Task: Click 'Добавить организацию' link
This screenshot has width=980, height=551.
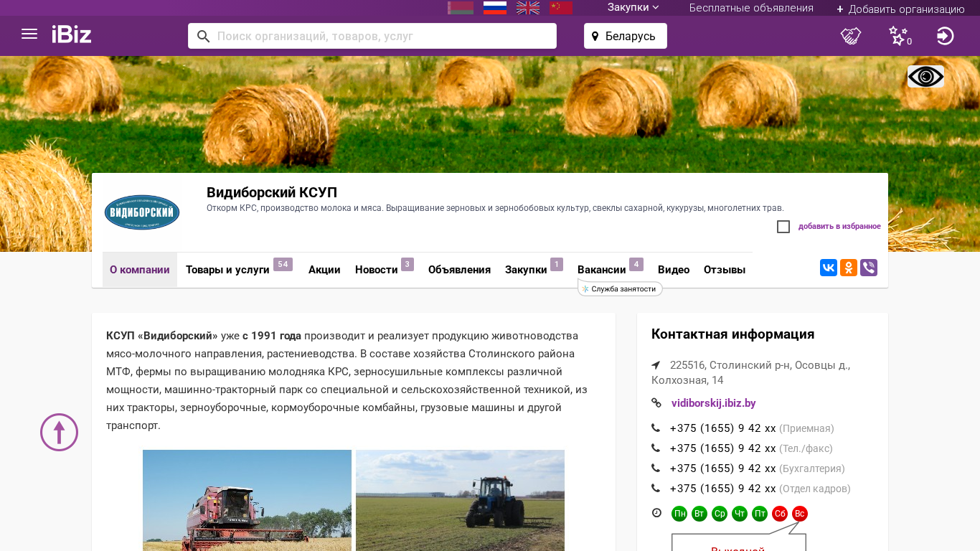Action: point(900,9)
